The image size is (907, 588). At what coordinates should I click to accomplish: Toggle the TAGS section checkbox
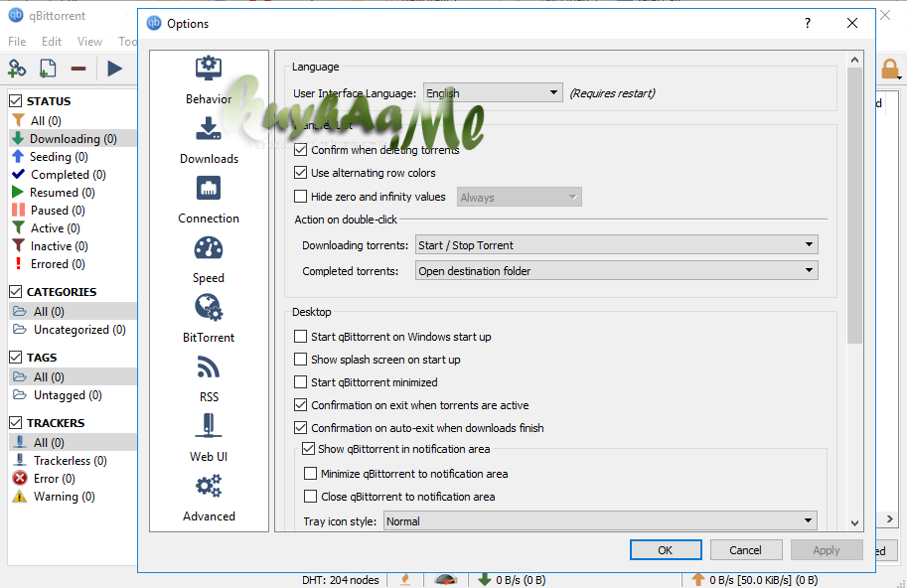[16, 358]
